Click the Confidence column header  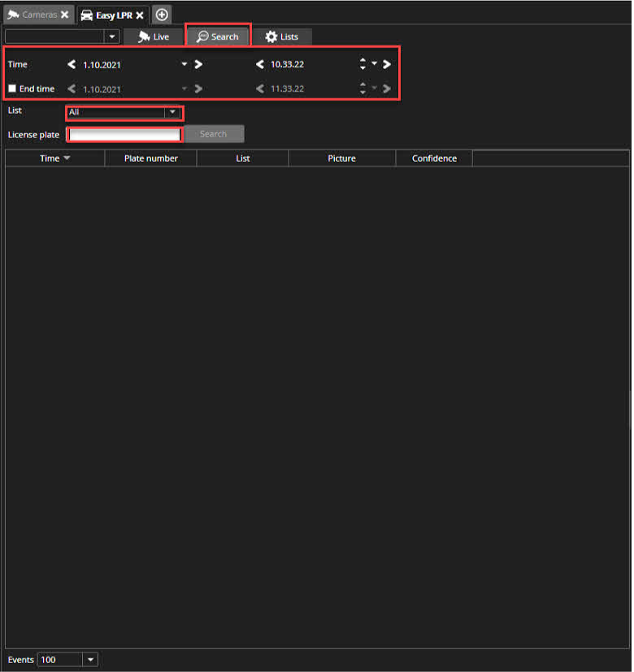coord(434,158)
